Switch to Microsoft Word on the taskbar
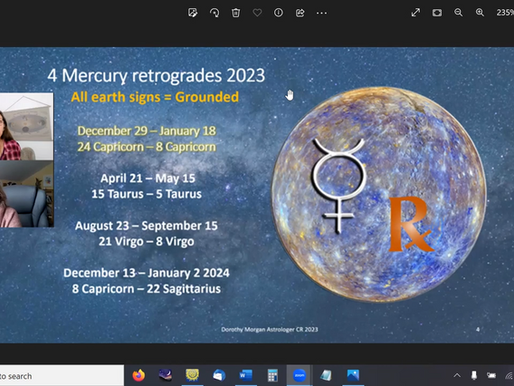The width and height of the screenshot is (514, 386). click(246, 375)
